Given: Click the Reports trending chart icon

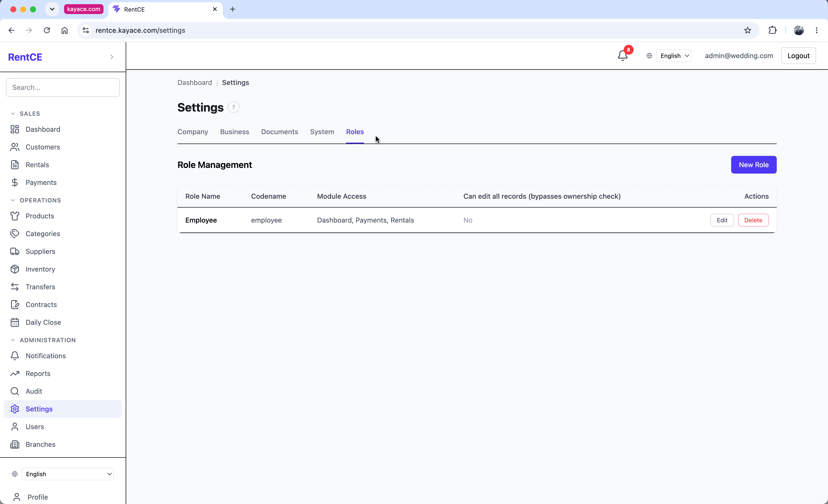Looking at the screenshot, I should point(15,373).
